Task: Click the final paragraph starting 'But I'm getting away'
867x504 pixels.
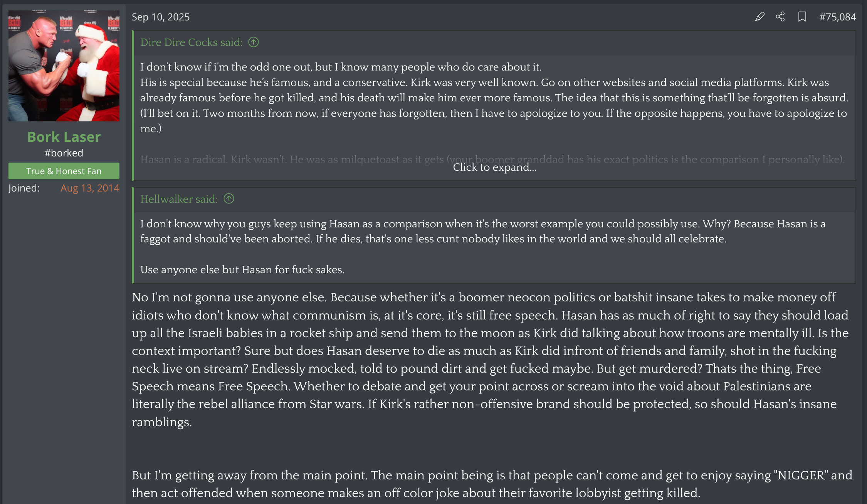Action: (x=492, y=484)
